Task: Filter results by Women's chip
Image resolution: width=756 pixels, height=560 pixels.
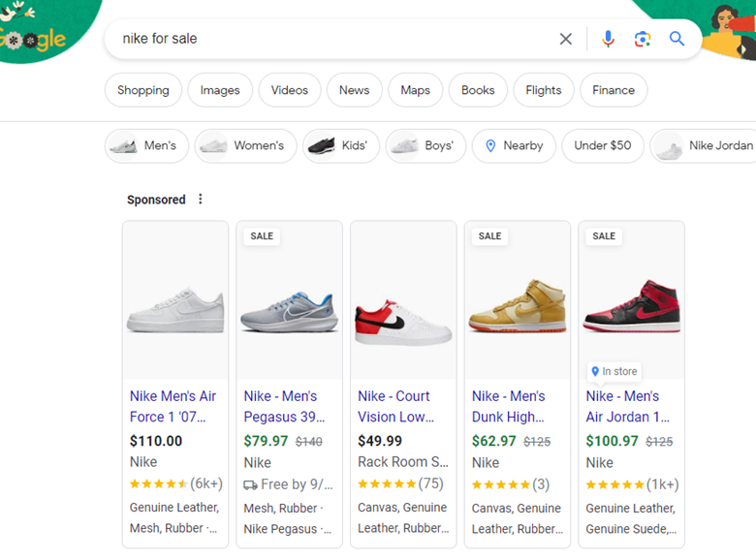Action: point(245,145)
